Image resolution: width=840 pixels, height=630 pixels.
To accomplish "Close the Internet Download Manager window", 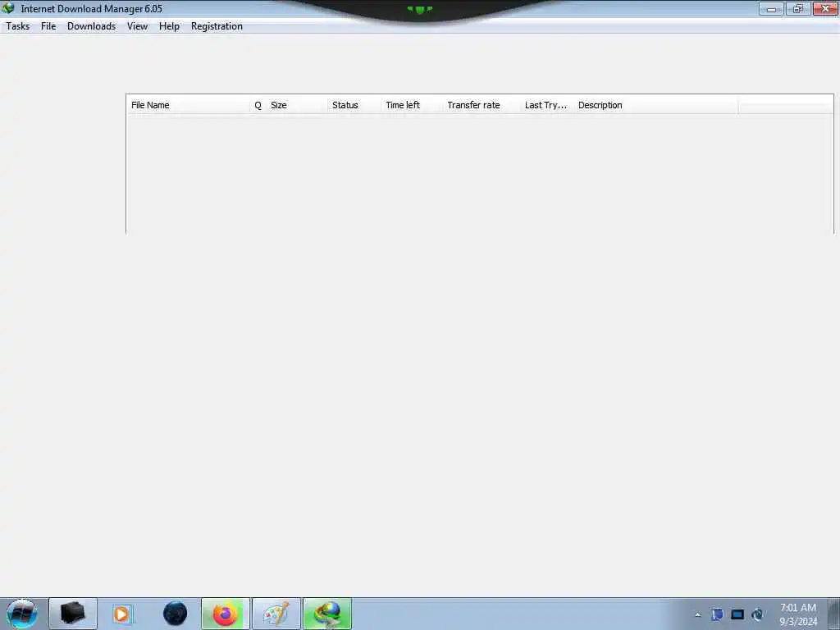I will 825,8.
